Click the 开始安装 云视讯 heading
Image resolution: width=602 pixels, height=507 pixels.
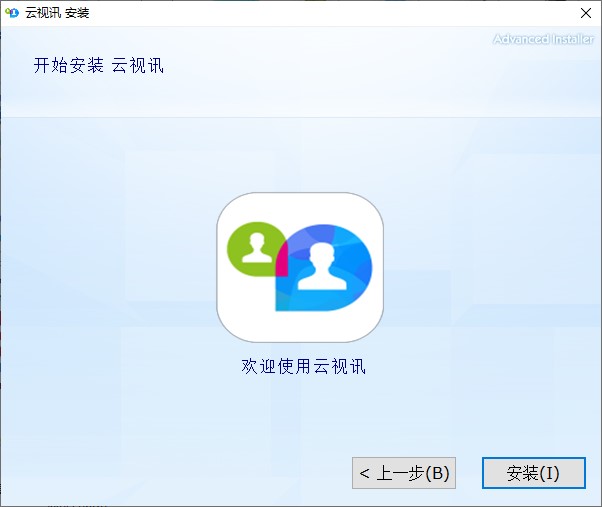point(99,65)
